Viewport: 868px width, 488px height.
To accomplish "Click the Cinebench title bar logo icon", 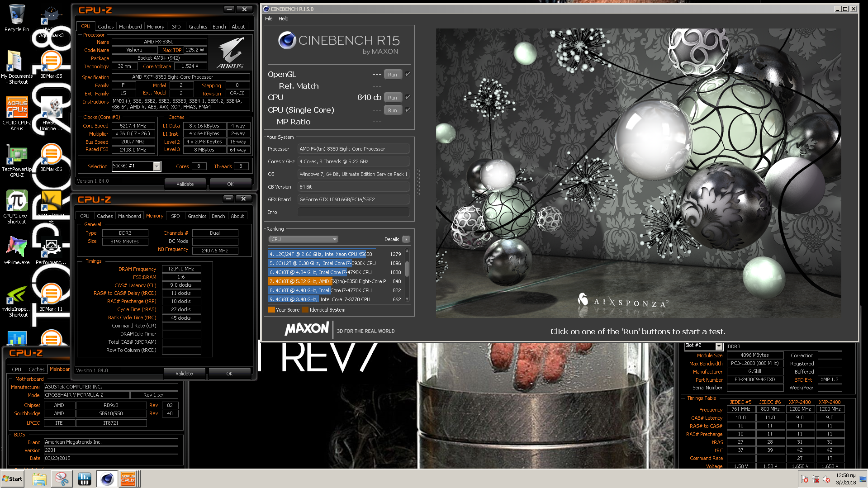I will click(266, 9).
